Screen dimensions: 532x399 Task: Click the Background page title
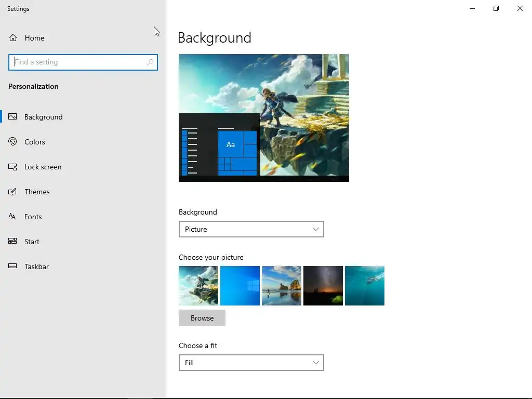215,37
